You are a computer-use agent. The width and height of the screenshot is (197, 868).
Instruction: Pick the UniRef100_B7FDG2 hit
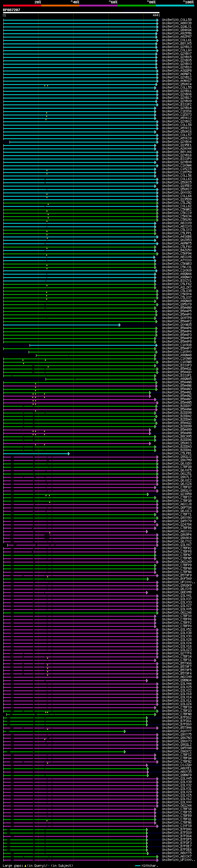177,718
